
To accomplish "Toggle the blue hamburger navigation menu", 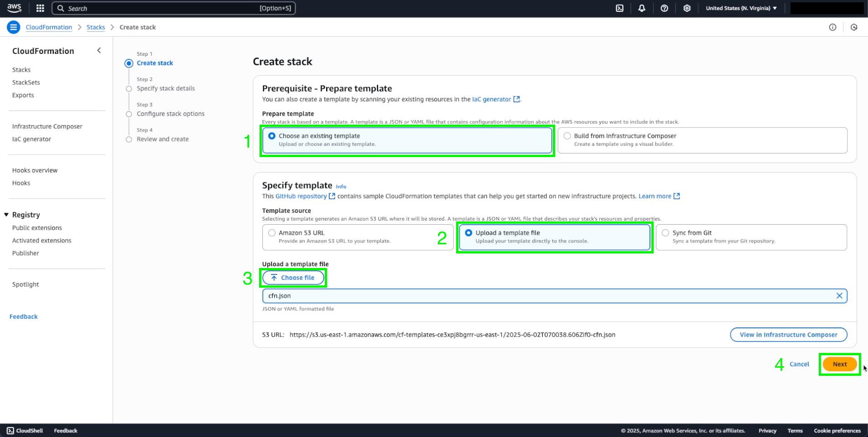I will pos(14,27).
